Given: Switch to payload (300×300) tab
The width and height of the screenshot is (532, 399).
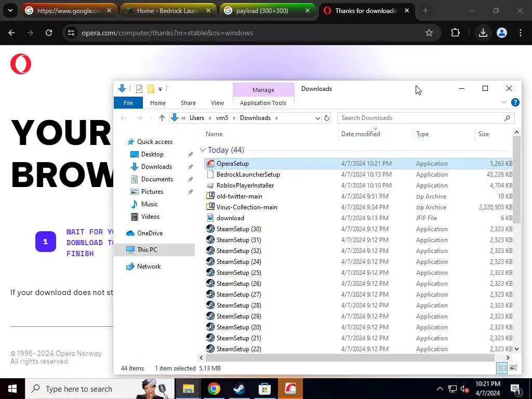Looking at the screenshot, I should [x=268, y=10].
